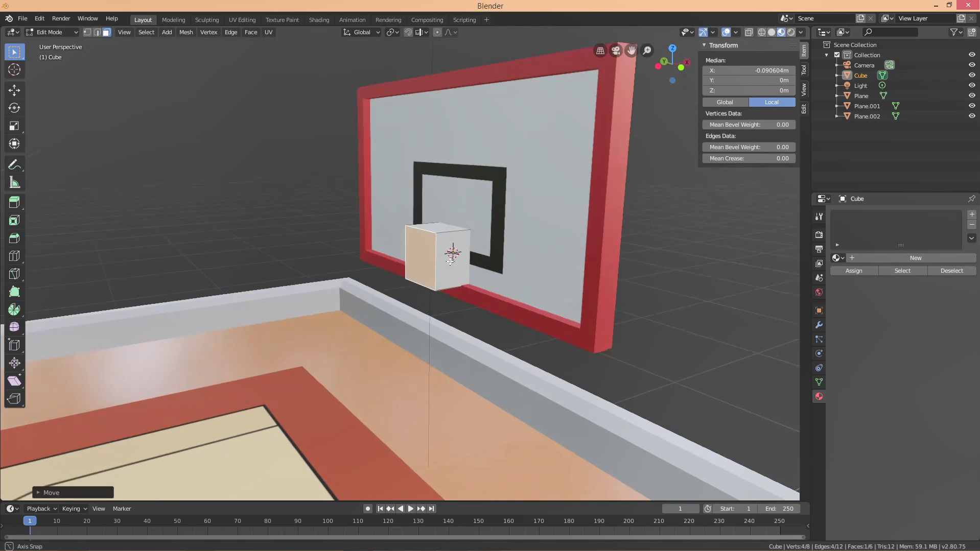Screen dimensions: 980x551
Task: Toggle camera view gizmo button
Action: click(x=616, y=51)
